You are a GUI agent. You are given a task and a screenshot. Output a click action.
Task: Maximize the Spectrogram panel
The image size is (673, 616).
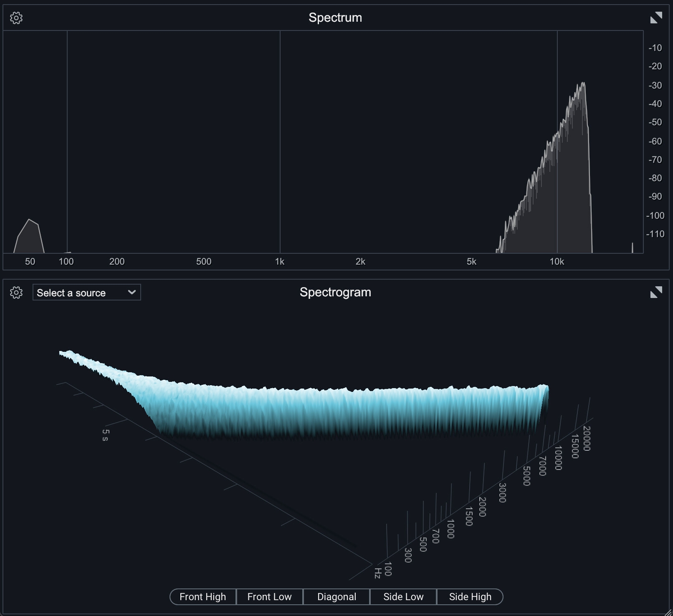tap(656, 292)
